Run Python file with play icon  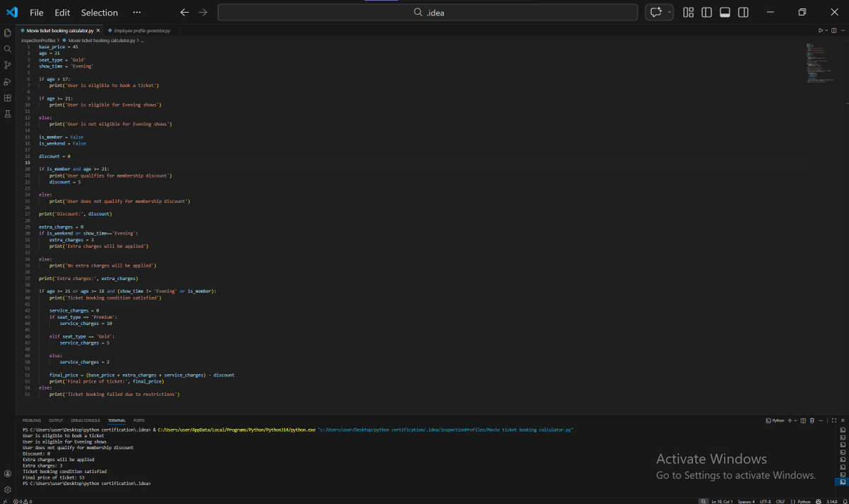click(x=821, y=30)
